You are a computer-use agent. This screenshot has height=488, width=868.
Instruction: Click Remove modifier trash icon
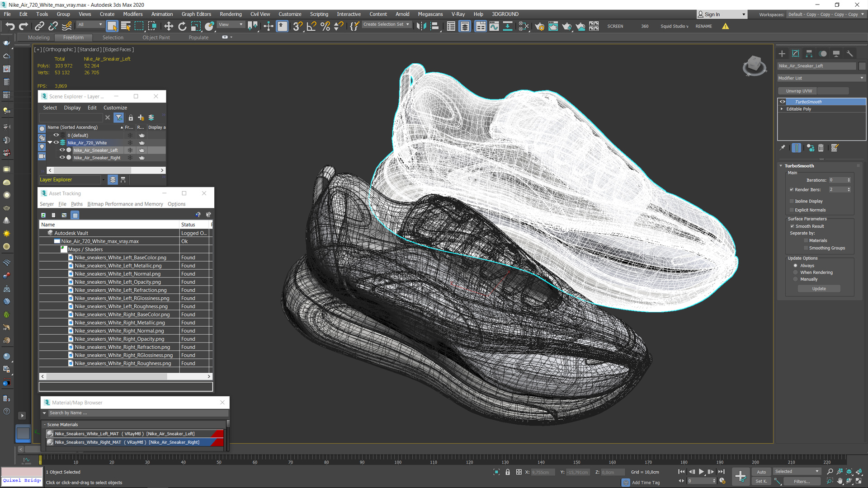click(x=821, y=148)
